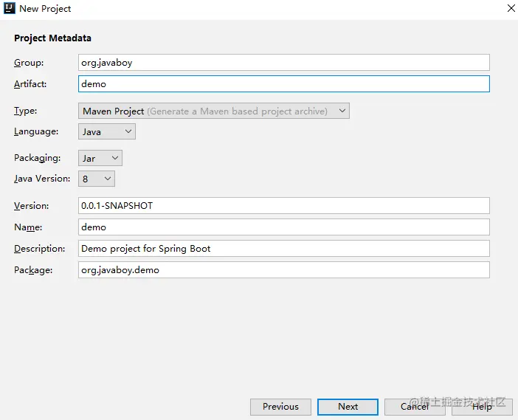Click the Package label
Screen dimensions: 518x420
33,270
